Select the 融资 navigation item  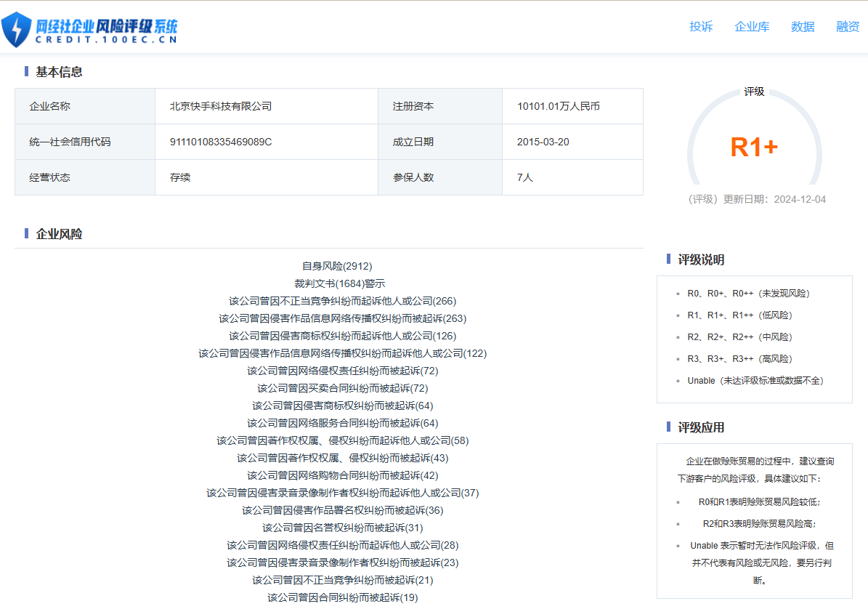[x=848, y=27]
